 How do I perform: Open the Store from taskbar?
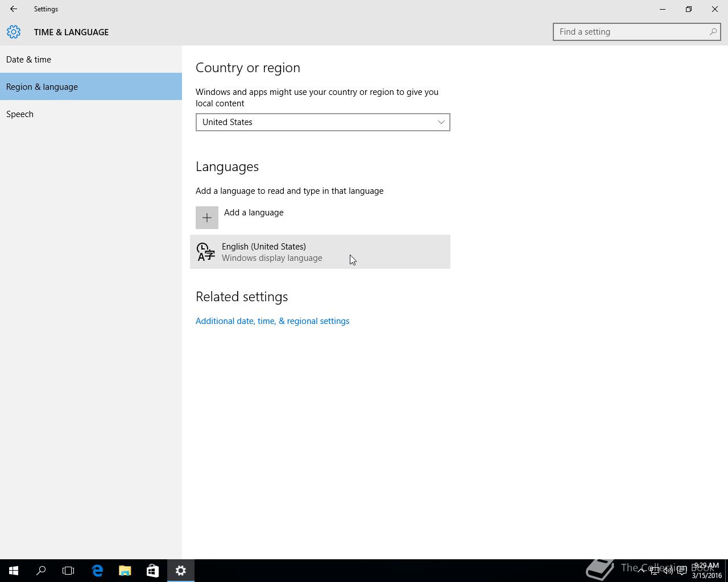[x=152, y=571]
